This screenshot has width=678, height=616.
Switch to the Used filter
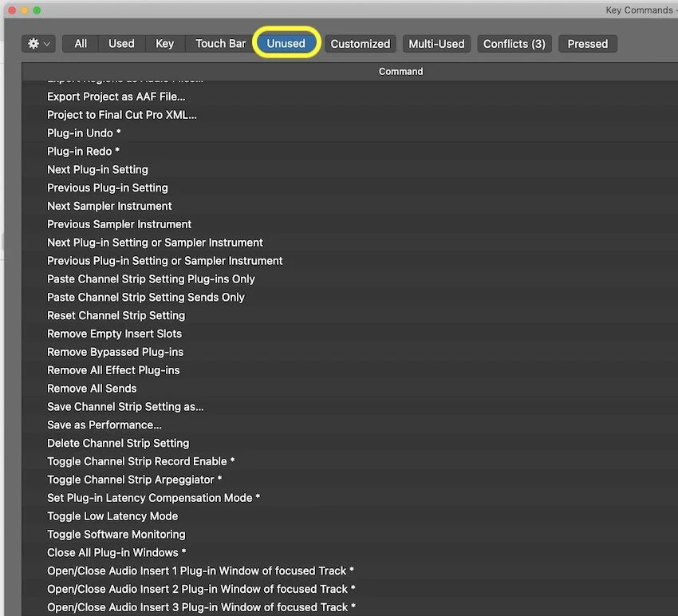click(x=121, y=44)
